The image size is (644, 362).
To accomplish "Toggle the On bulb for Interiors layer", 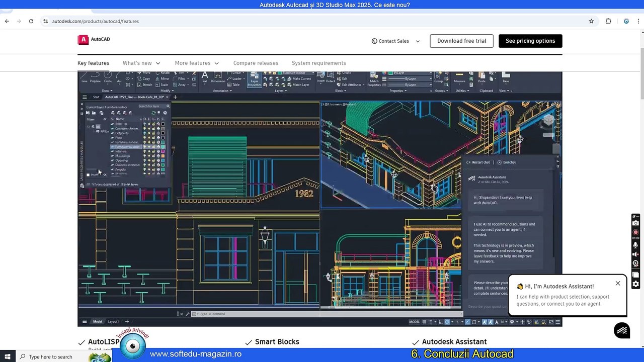I will coord(144,151).
